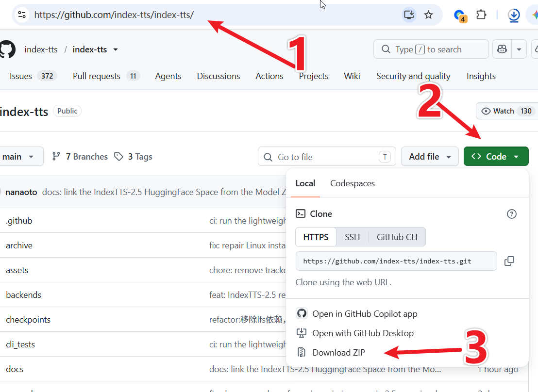Open the nanaoto author link
Image resolution: width=538 pixels, height=392 pixels.
pos(21,192)
